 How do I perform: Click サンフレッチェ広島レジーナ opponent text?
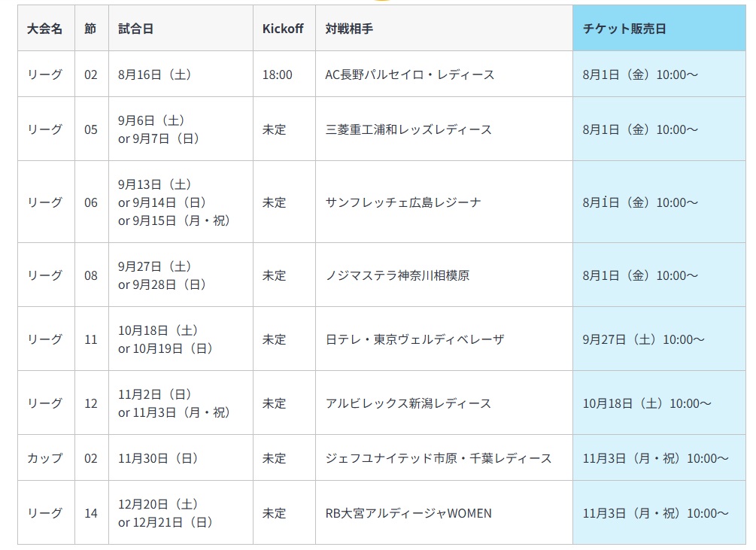pos(403,202)
